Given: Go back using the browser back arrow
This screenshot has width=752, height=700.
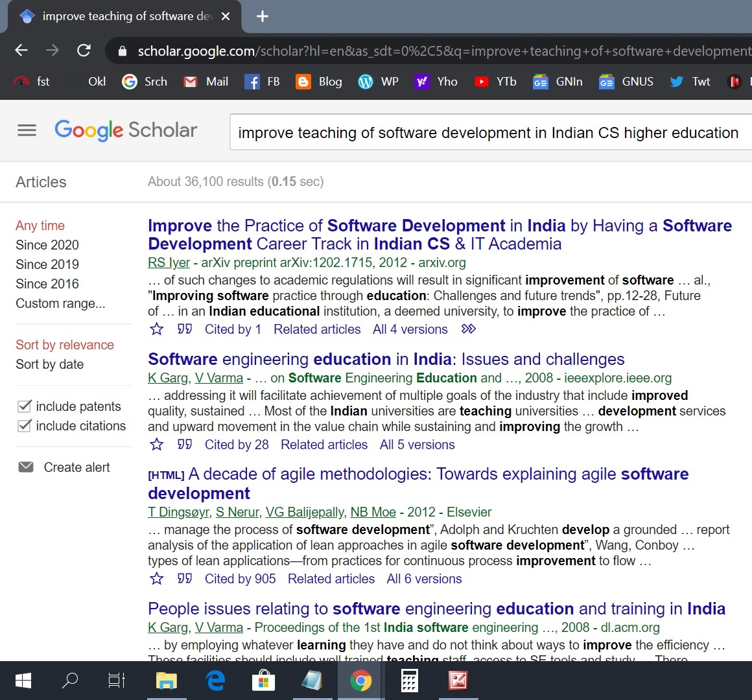Looking at the screenshot, I should point(21,51).
